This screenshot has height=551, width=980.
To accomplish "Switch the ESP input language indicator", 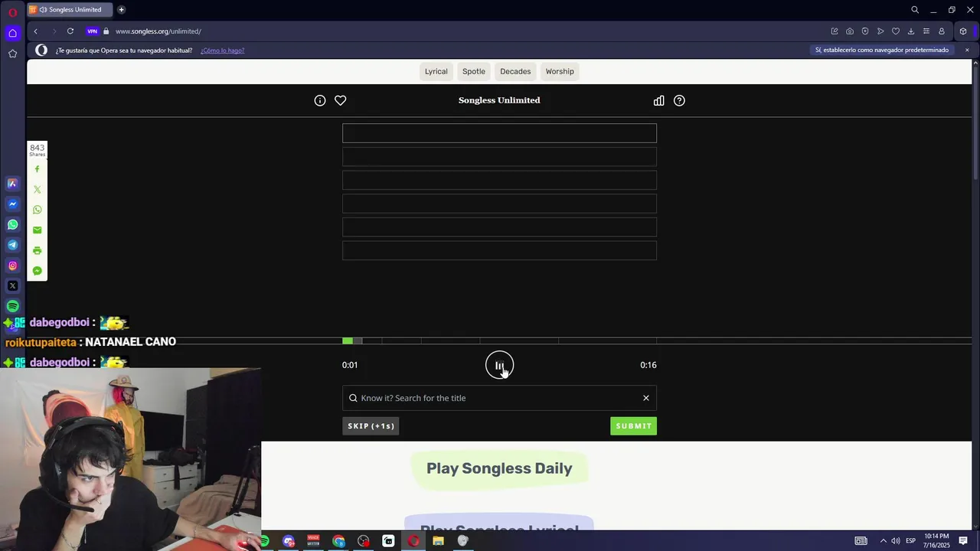I will [x=911, y=541].
